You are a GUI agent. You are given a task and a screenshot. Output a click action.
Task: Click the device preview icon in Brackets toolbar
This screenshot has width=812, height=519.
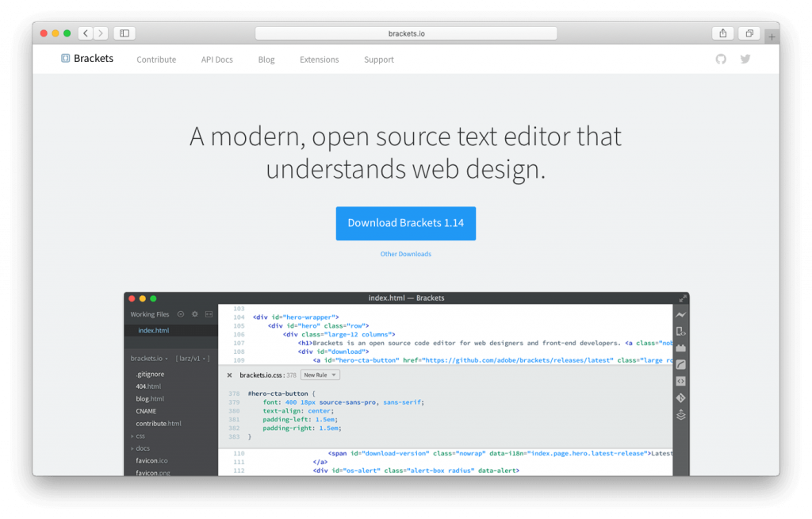click(x=681, y=331)
